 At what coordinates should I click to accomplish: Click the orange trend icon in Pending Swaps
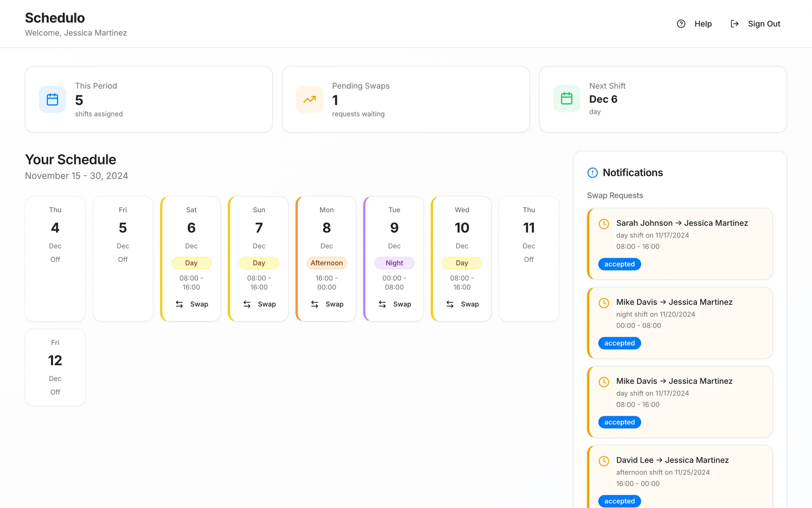(309, 99)
